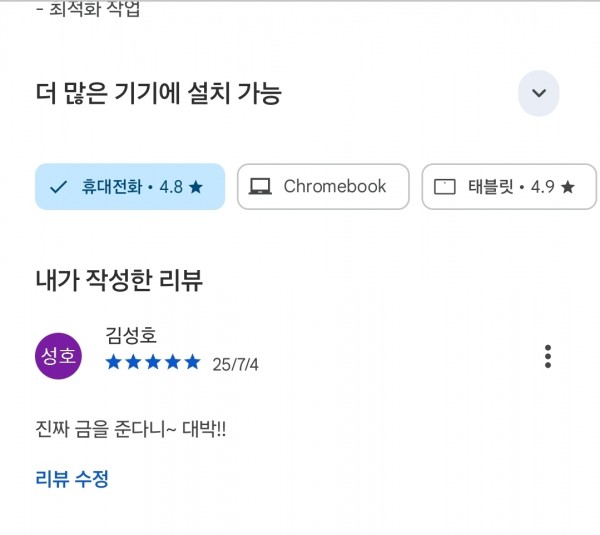Click the tablet icon on 태블릿 chip
The height and width of the screenshot is (535, 600).
pos(445,187)
